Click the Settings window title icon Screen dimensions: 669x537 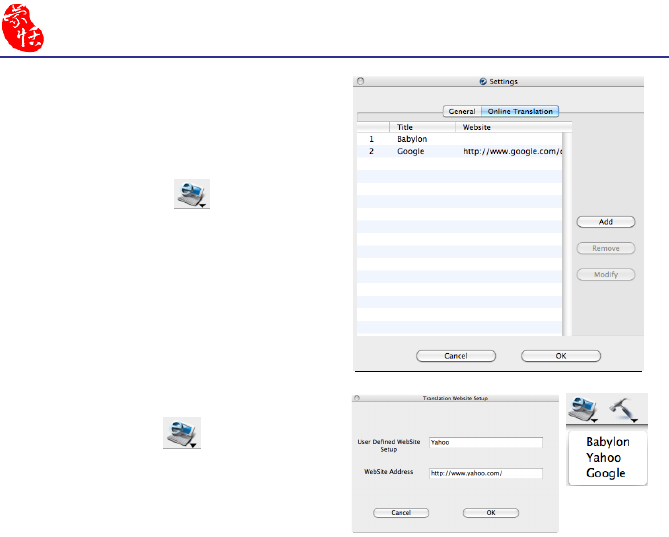pyautogui.click(x=483, y=81)
